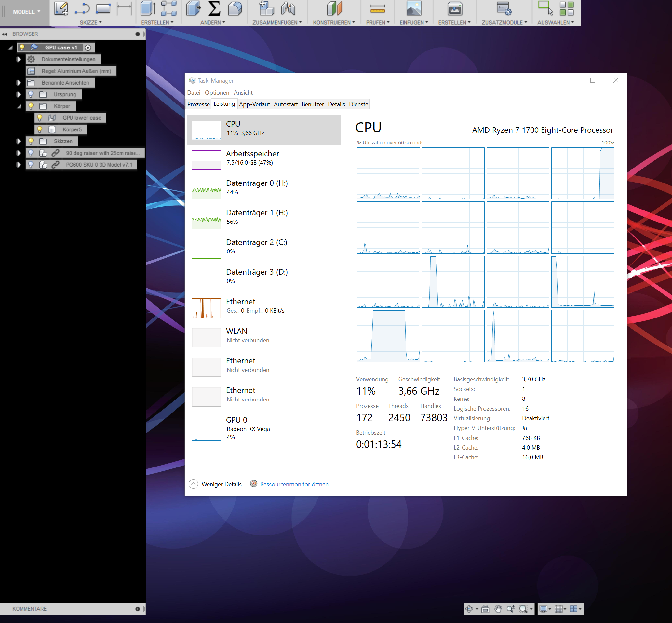Viewport: 672px width, 623px height.
Task: Expand the KOMMENTARE panel plus button
Action: pos(138,609)
